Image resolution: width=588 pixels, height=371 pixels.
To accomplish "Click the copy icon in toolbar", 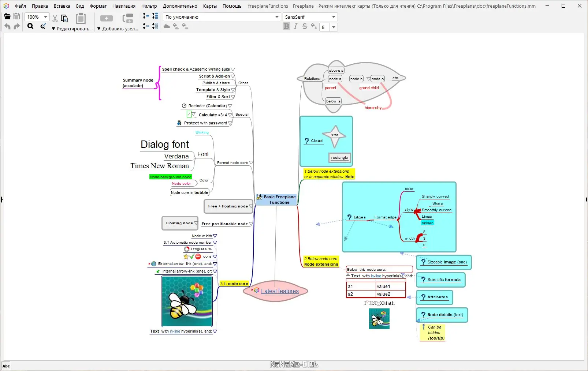I will tap(64, 18).
